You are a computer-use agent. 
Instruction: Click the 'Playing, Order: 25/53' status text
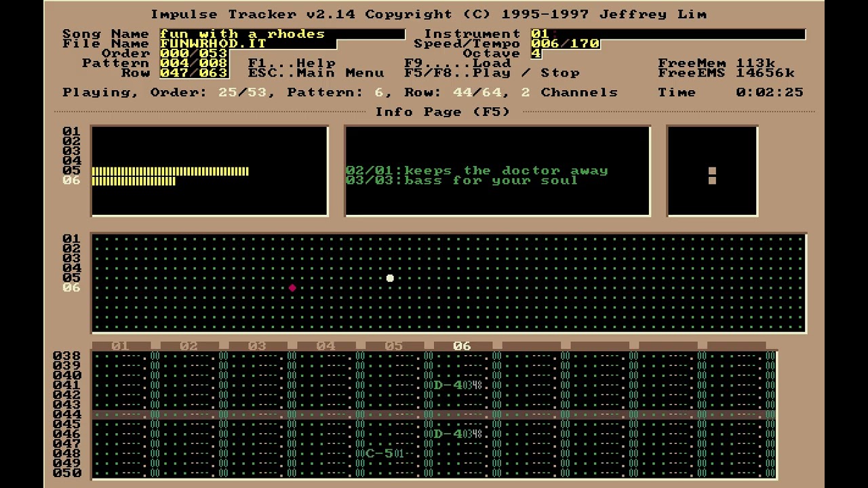pos(165,92)
